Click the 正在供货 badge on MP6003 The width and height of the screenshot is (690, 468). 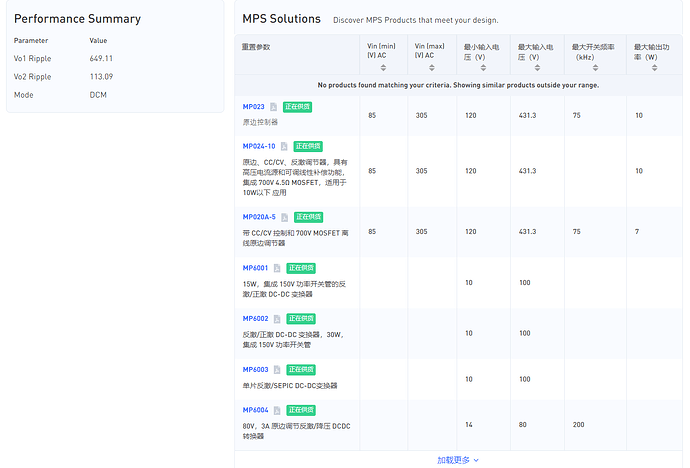(301, 369)
